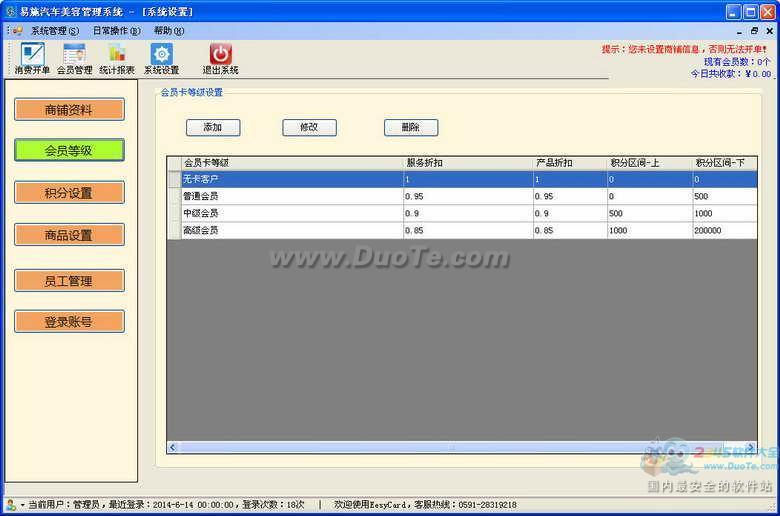This screenshot has height=516, width=780.
Task: Close the inner 系统设置 window
Action: tap(770, 31)
